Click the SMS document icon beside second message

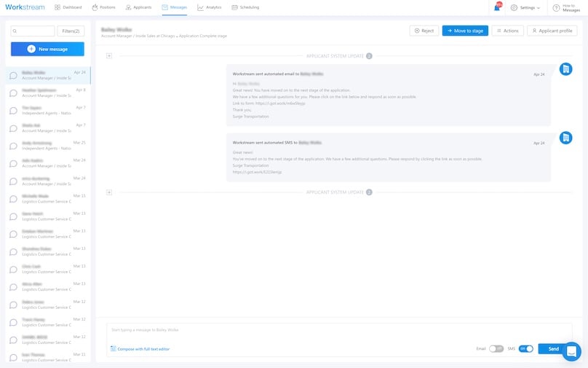pyautogui.click(x=565, y=138)
